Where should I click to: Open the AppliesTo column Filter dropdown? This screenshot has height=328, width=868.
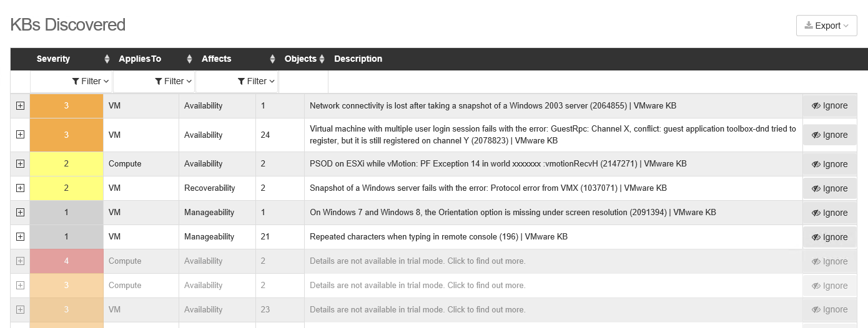pyautogui.click(x=174, y=81)
